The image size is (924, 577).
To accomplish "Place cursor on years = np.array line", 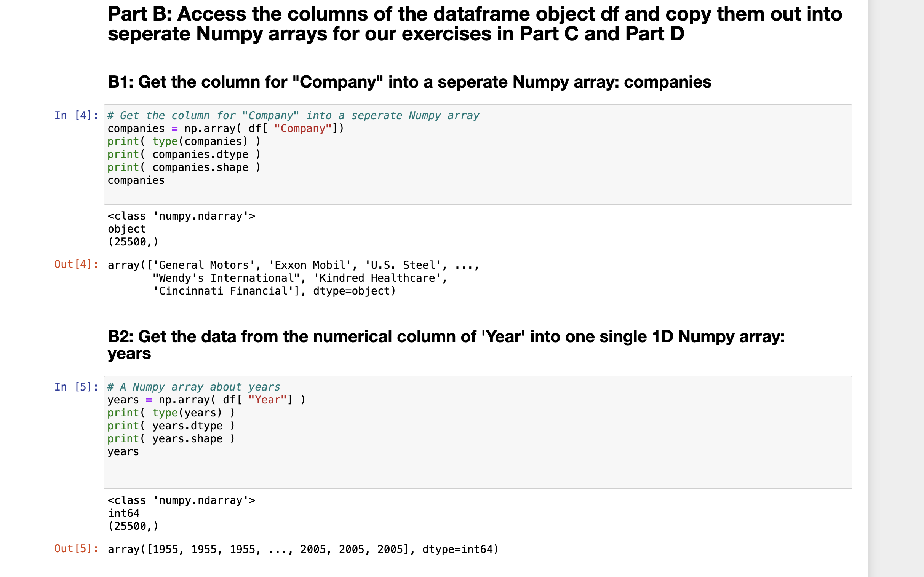I will (206, 400).
